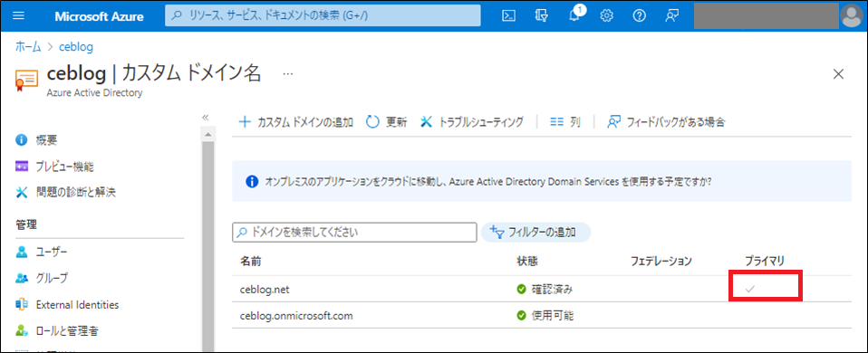Open the portal settings gear
This screenshot has height=353, width=868.
pyautogui.click(x=607, y=16)
